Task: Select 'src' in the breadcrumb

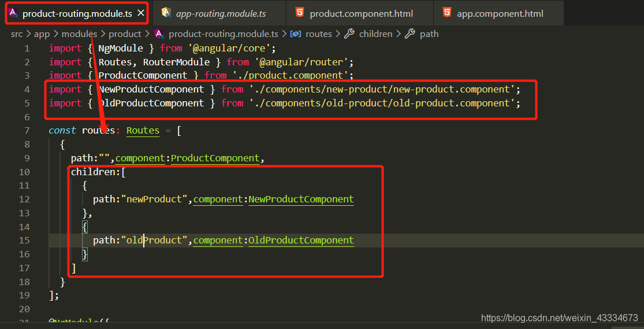Action: click(17, 34)
